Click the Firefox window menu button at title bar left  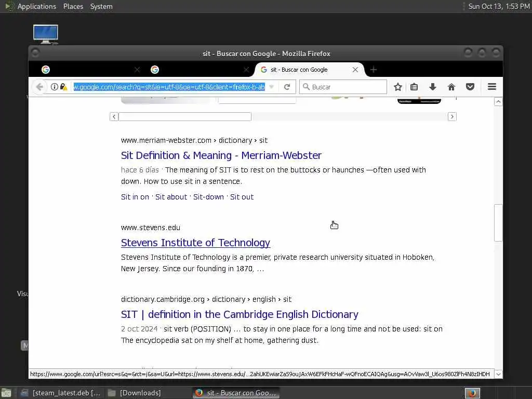click(35, 53)
